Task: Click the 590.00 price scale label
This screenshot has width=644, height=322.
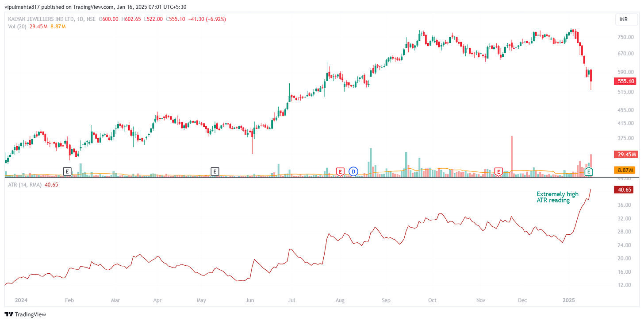Action: pos(625,72)
